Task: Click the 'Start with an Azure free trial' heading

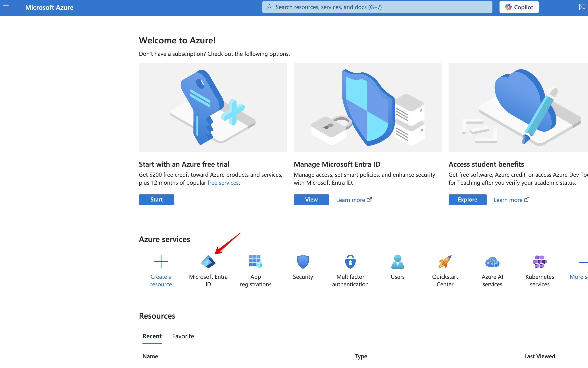Action: pyautogui.click(x=184, y=164)
